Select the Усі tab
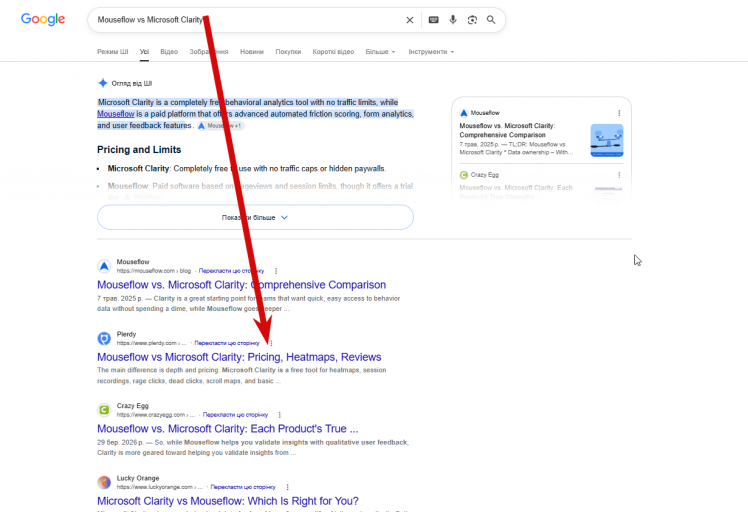 [x=144, y=52]
